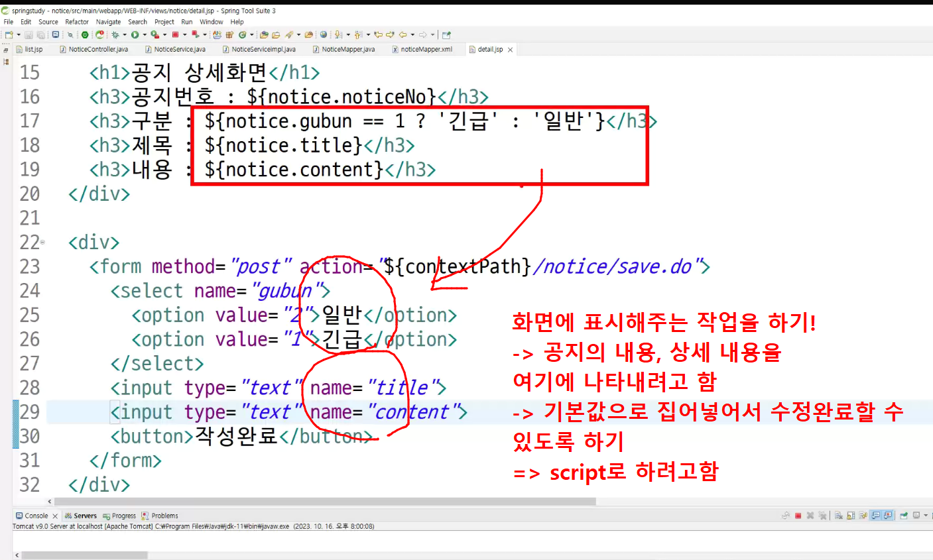Open the Window menu

212,22
